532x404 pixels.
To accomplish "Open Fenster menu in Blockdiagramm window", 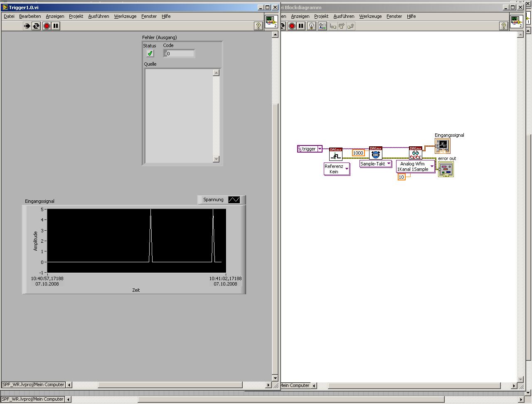I will [394, 16].
